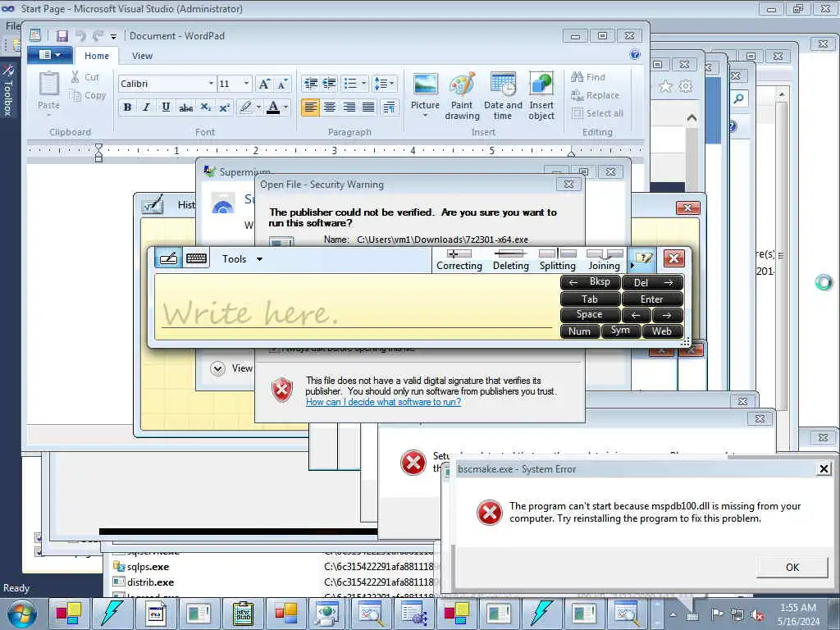Image resolution: width=840 pixels, height=630 pixels.
Task: Click Sym key in Input Panel
Action: [x=620, y=331]
